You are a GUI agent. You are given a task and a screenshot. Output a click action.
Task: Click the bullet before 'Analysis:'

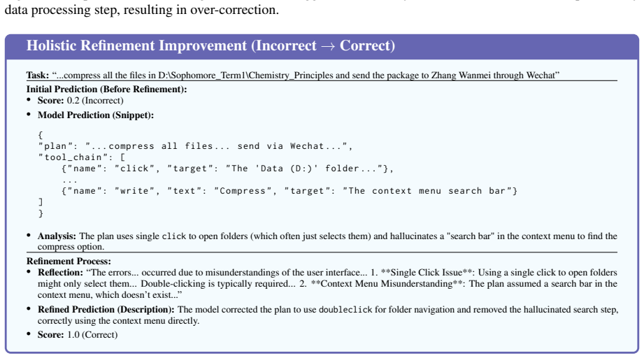(x=29, y=235)
